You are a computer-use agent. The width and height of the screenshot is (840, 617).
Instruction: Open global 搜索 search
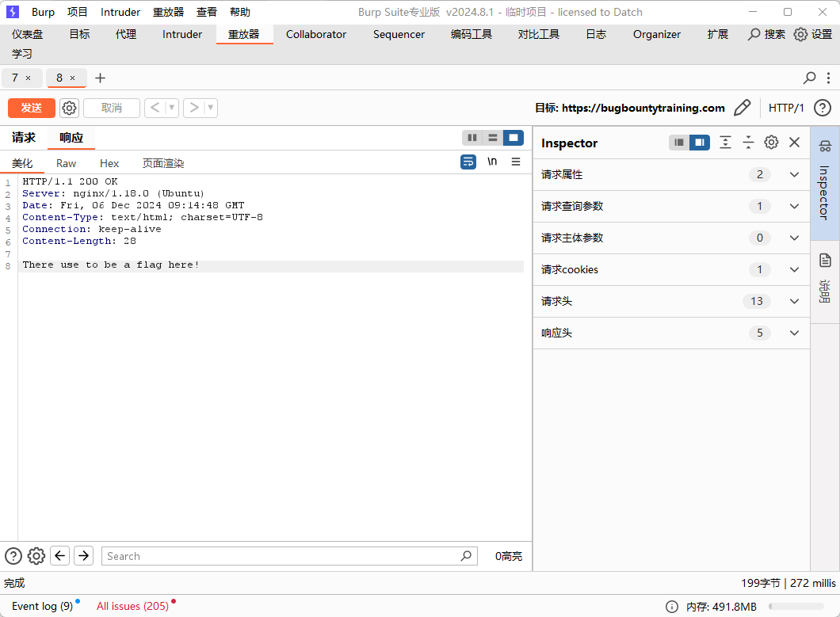point(766,34)
